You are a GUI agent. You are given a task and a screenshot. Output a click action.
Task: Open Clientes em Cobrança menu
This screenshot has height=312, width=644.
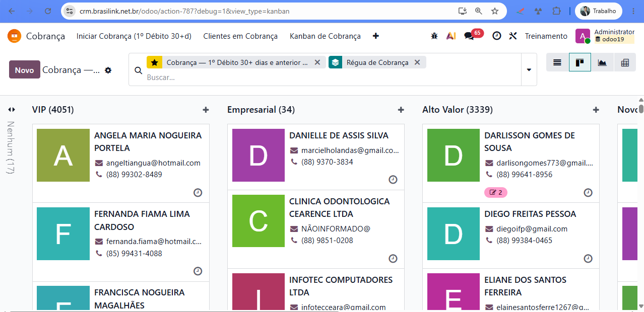point(240,36)
